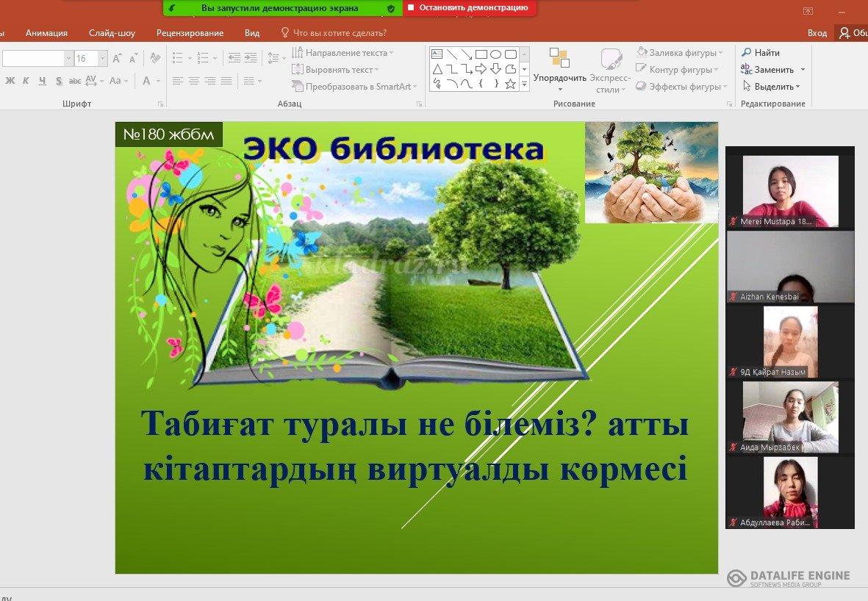The width and height of the screenshot is (868, 601).
Task: Open the Слайд-шоу ribbon tab
Action: click(112, 33)
